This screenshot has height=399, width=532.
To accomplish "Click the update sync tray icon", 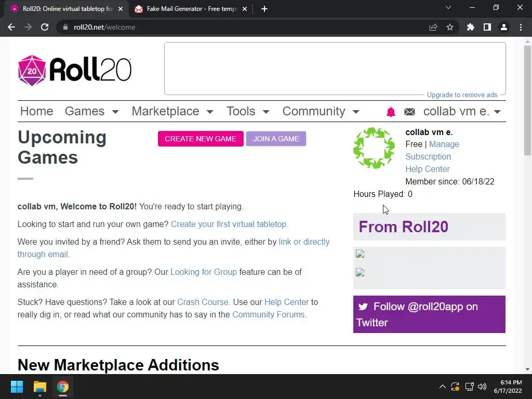I will click(455, 387).
